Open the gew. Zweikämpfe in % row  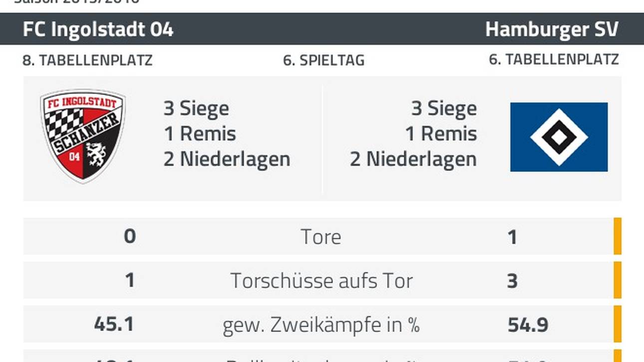click(x=318, y=324)
